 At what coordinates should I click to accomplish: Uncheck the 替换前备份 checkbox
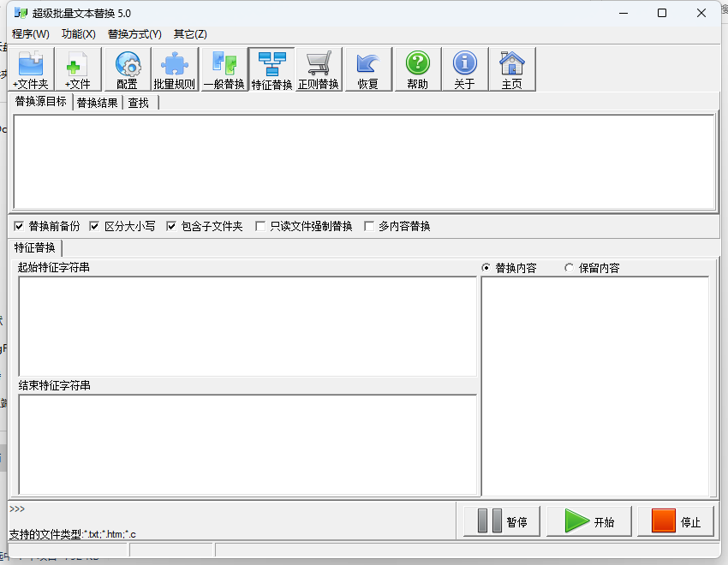[19, 226]
